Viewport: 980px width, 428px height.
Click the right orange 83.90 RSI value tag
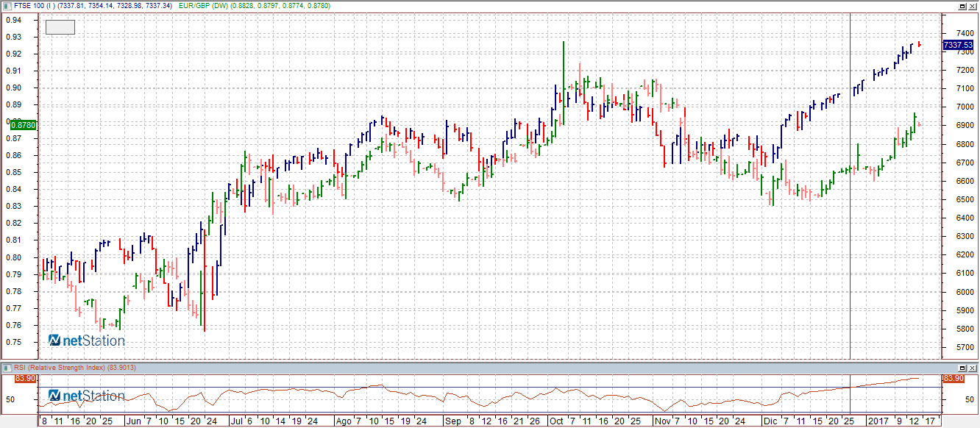click(x=954, y=378)
